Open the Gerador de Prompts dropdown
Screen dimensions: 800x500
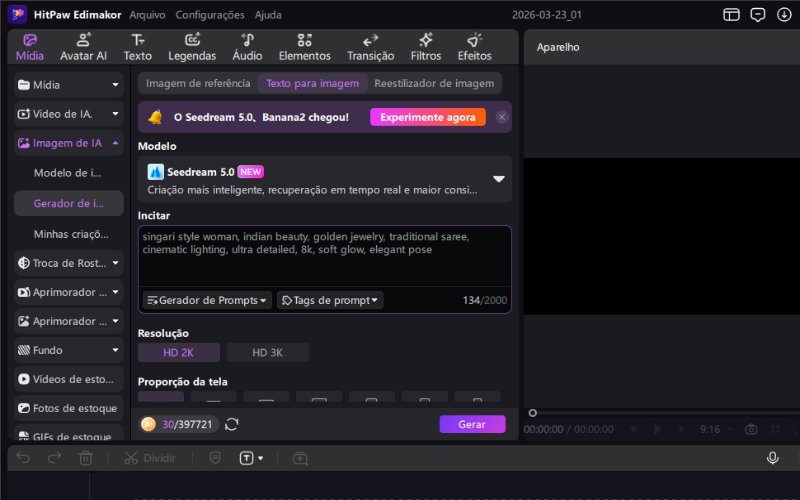[207, 300]
